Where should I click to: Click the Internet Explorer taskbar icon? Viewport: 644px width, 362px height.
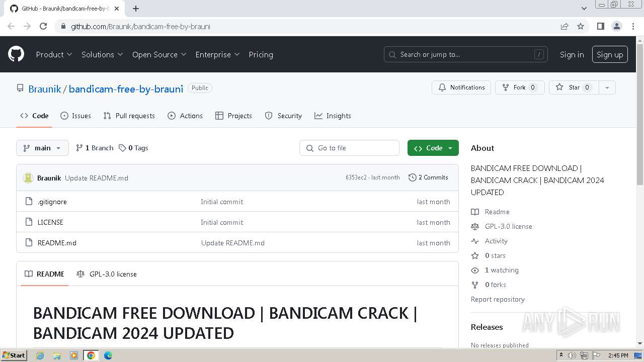point(40,355)
